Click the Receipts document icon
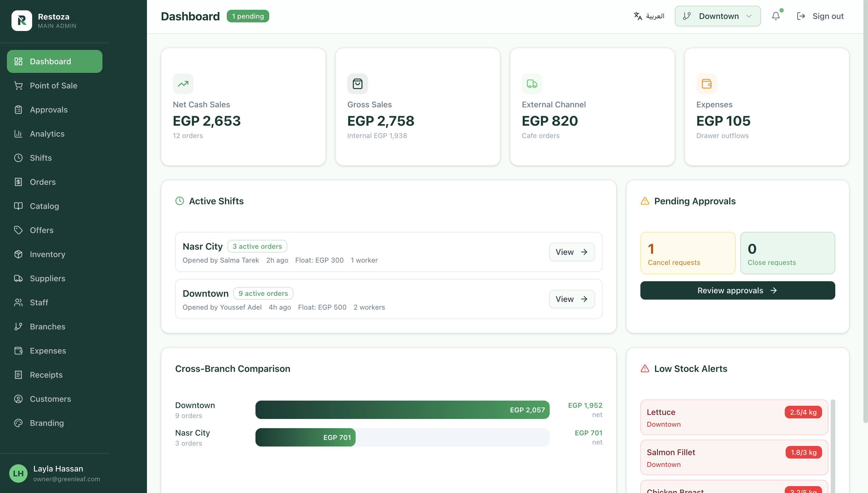Image resolution: width=868 pixels, height=493 pixels. coord(18,374)
